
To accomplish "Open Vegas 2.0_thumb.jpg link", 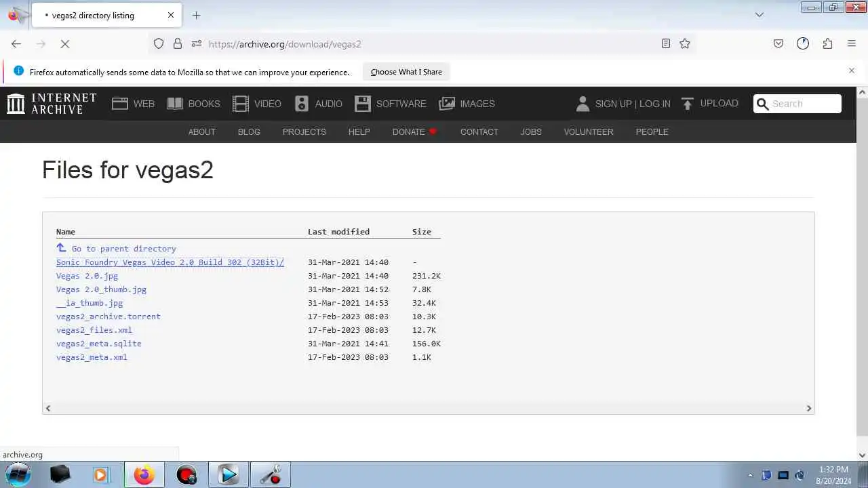I will [x=101, y=289].
